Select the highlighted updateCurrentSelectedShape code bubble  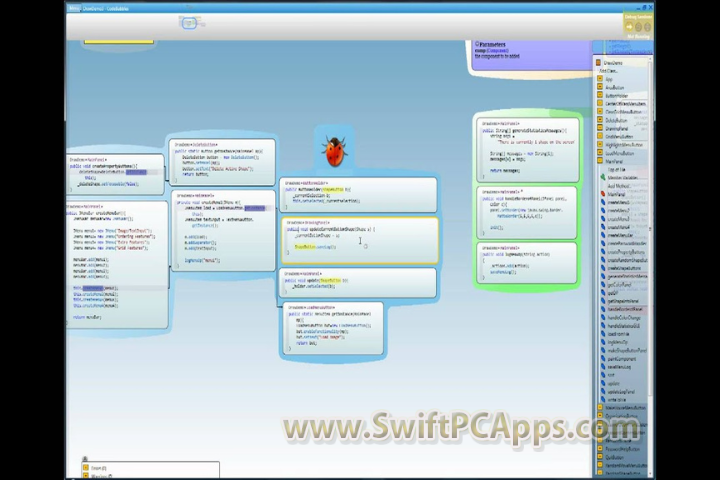pyautogui.click(x=360, y=240)
